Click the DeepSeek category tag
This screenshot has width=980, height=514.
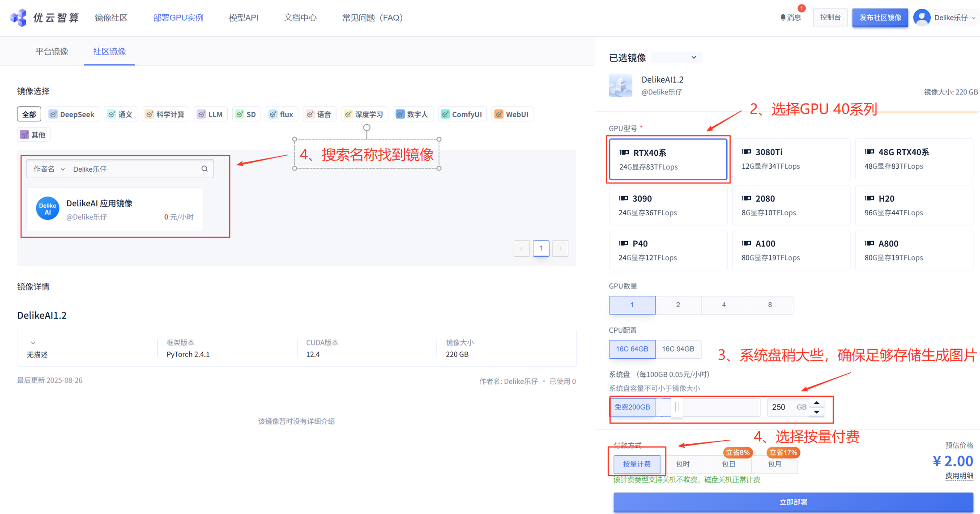(x=72, y=114)
